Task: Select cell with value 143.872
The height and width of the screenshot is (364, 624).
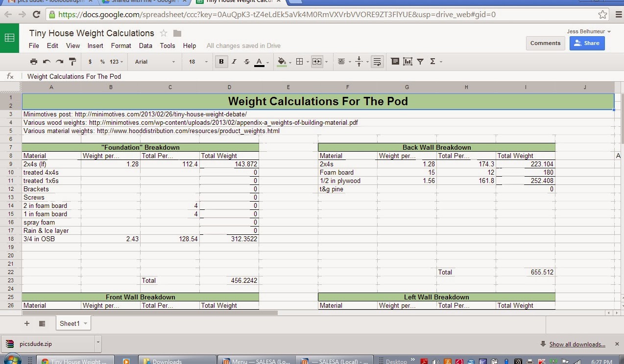Action: (229, 164)
